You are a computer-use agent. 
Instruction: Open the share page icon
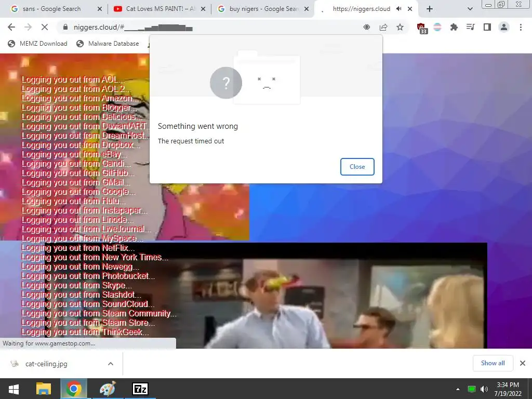[383, 27]
